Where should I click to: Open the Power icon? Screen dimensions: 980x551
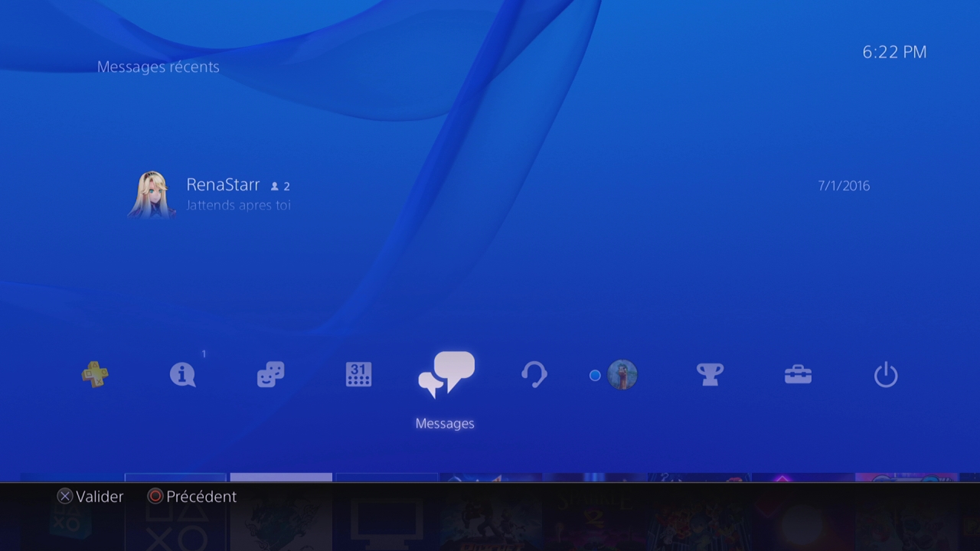[886, 375]
